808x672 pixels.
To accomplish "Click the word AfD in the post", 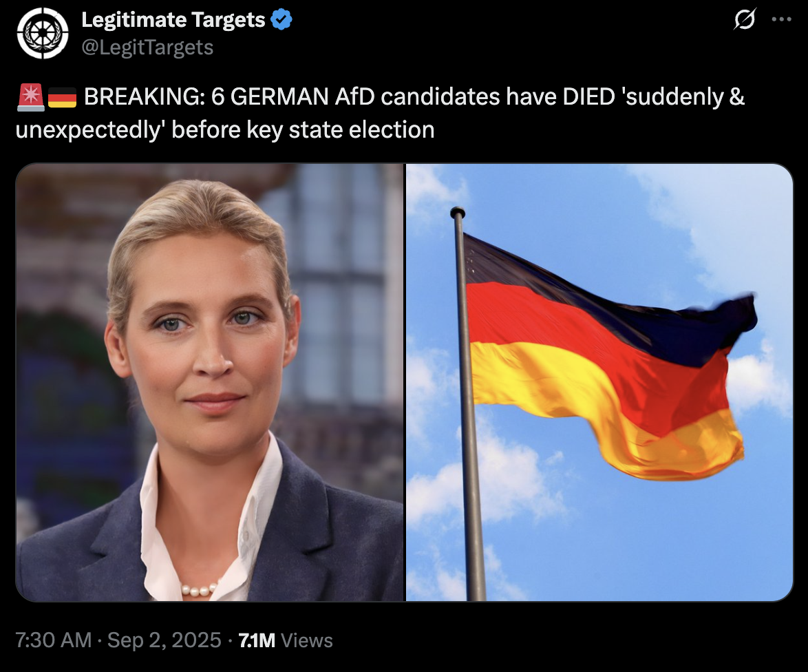I will coord(354,96).
